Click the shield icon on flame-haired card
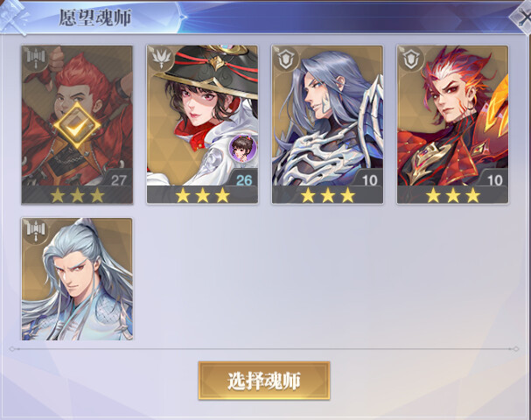The height and width of the screenshot is (420, 531). (x=411, y=59)
